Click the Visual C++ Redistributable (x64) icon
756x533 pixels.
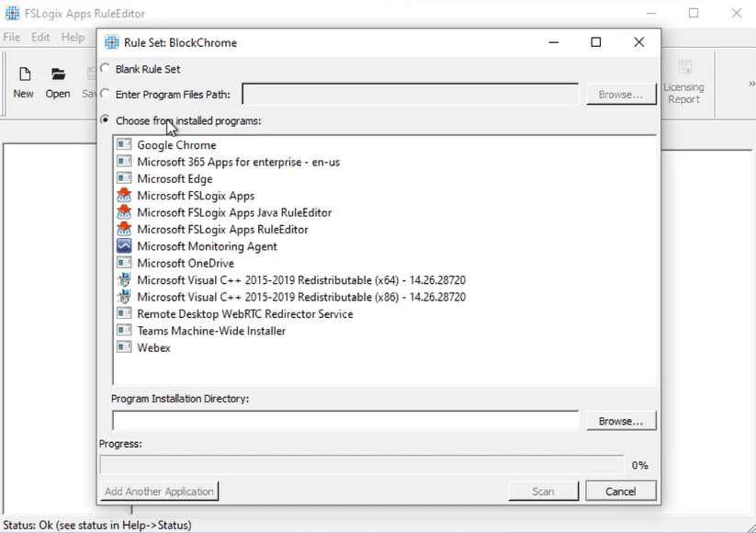[x=124, y=279]
